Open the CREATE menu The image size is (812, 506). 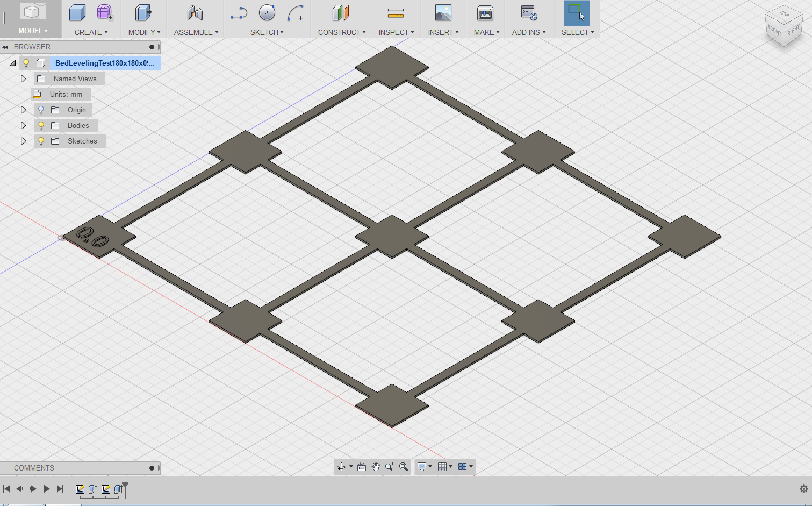coord(91,32)
